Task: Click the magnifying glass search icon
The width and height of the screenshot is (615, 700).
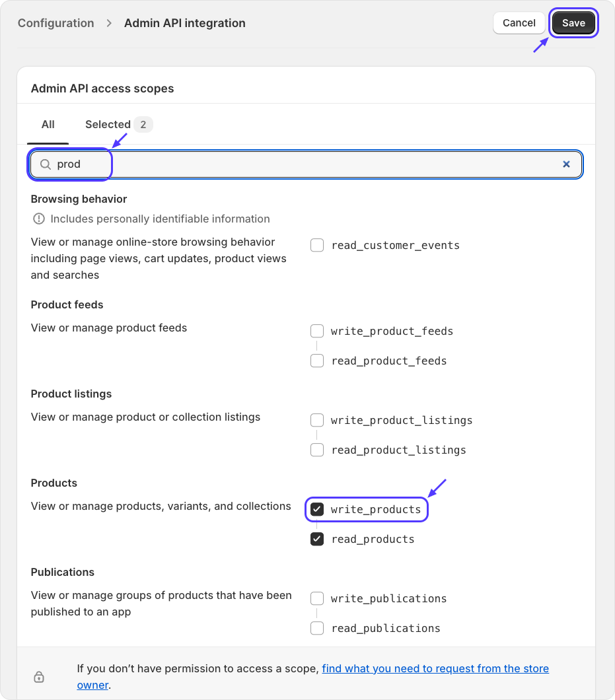Action: click(46, 164)
